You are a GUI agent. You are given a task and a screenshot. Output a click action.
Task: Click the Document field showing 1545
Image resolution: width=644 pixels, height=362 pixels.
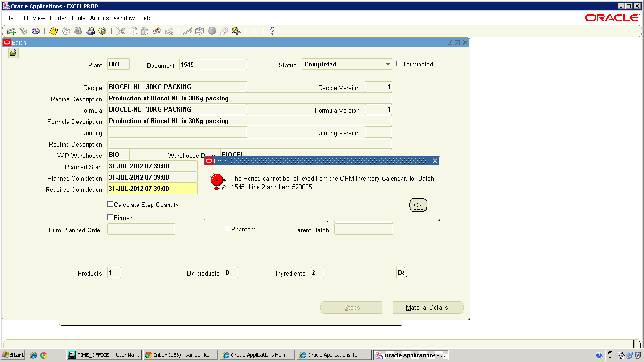(x=213, y=65)
